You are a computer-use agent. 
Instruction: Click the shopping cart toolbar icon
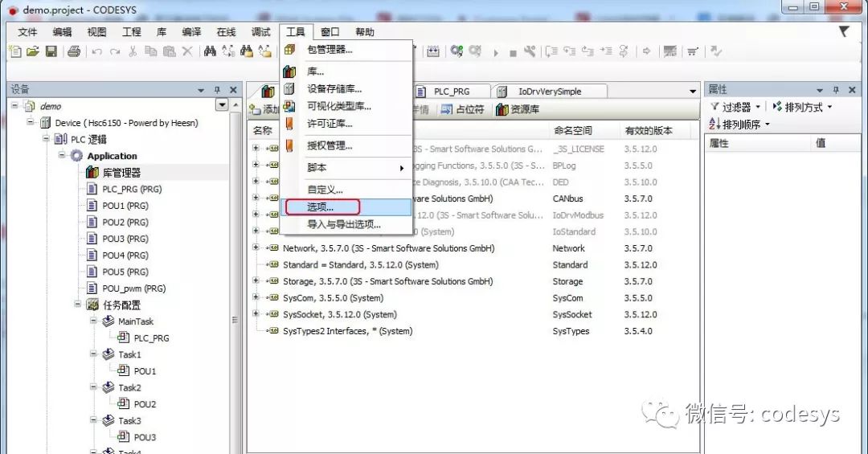click(x=692, y=51)
